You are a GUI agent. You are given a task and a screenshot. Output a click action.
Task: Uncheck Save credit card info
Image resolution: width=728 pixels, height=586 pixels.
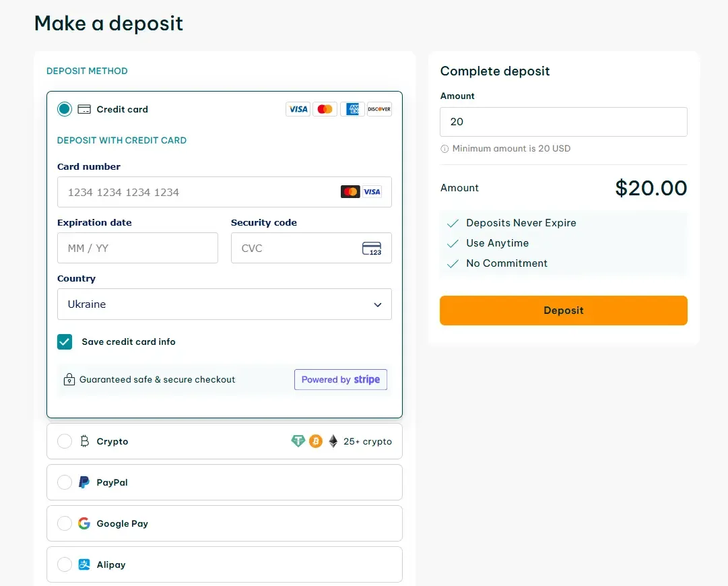point(64,341)
